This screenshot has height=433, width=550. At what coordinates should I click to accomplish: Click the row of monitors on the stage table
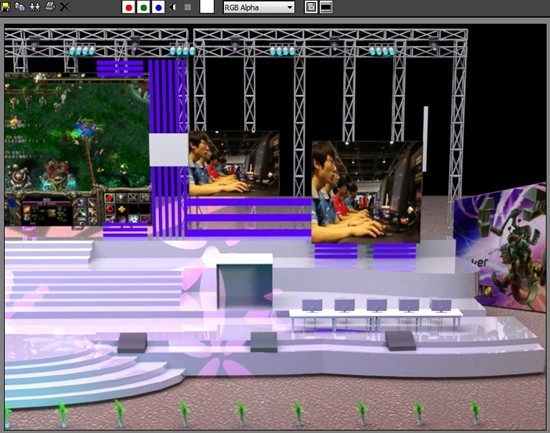(x=376, y=306)
